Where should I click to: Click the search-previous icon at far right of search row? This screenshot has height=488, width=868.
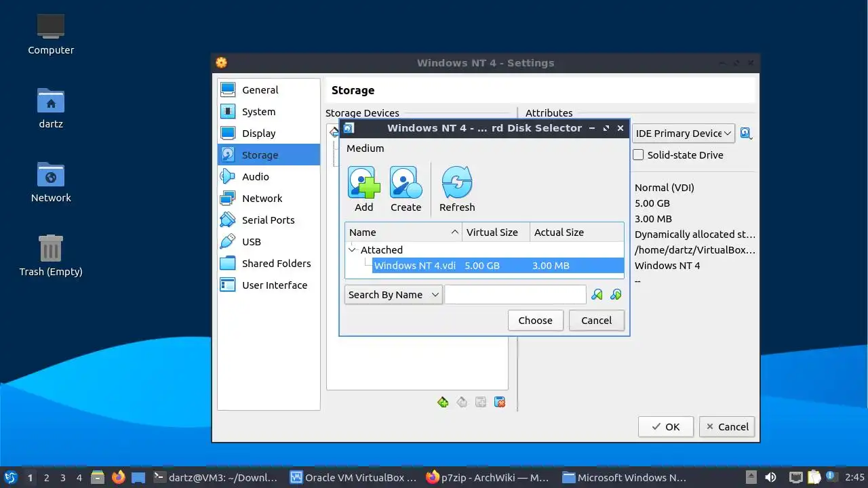(616, 295)
